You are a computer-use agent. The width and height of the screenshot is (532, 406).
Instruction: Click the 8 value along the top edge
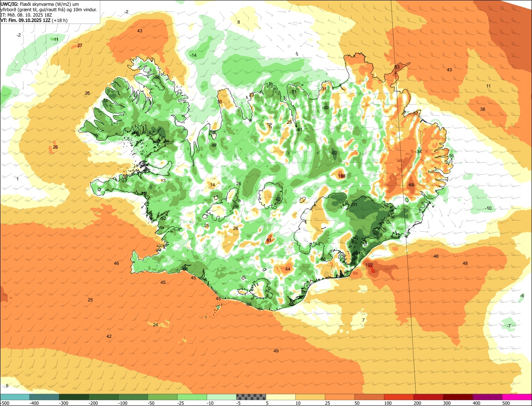(x=239, y=22)
